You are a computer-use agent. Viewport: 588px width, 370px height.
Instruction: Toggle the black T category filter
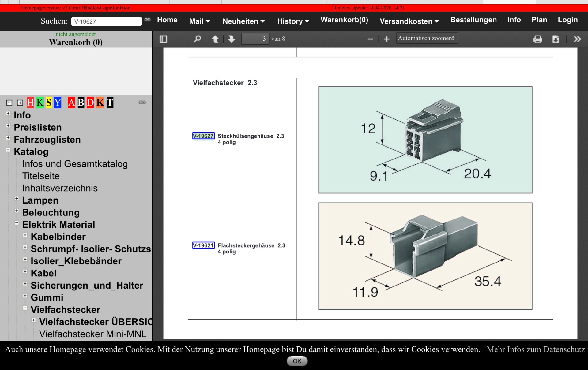tap(110, 103)
